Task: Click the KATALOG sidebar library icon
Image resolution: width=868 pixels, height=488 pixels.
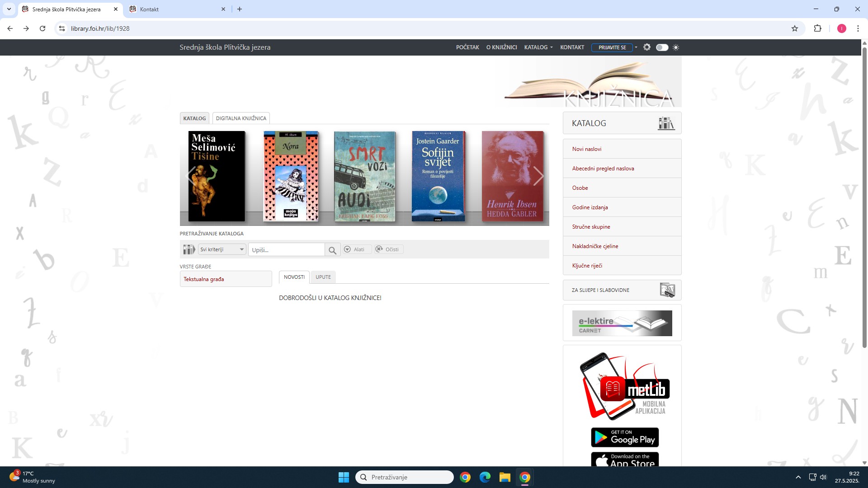Action: coord(666,123)
